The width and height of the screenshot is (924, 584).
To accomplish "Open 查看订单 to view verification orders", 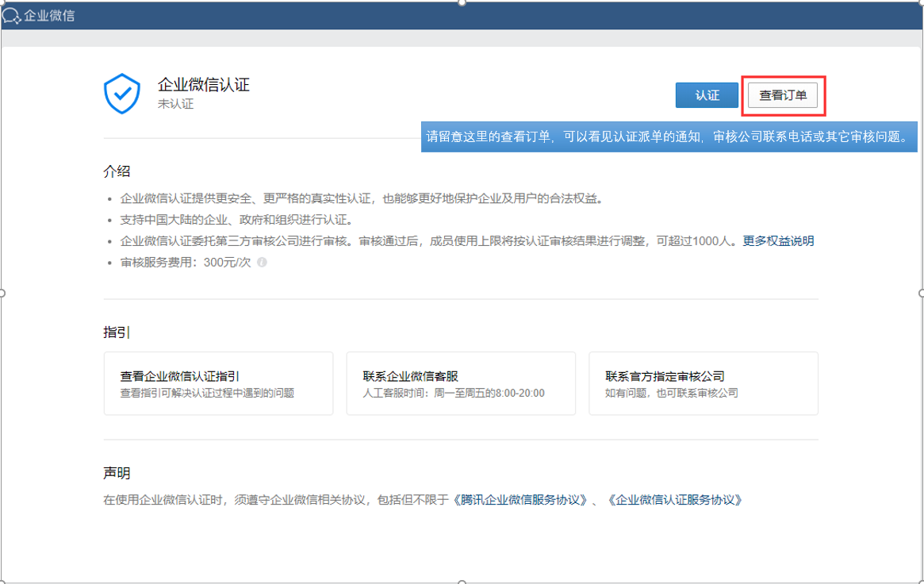I will pyautogui.click(x=782, y=94).
